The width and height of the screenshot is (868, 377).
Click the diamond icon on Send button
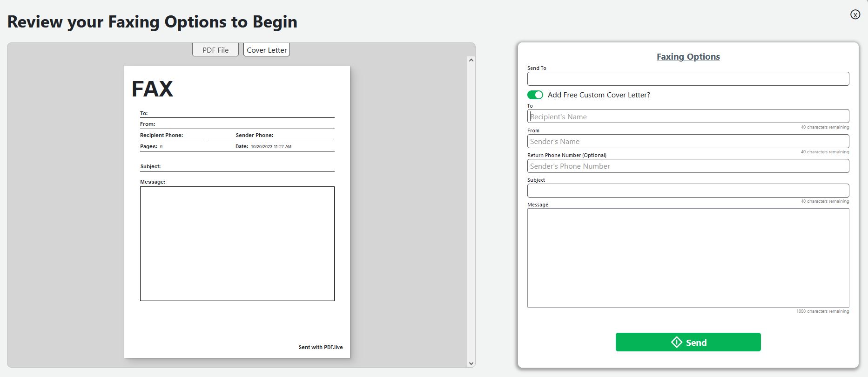[677, 342]
